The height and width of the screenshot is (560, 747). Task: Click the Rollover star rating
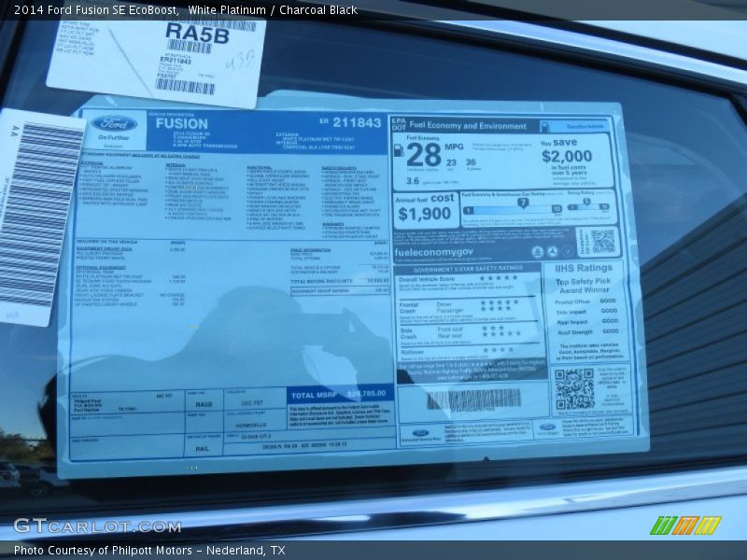coord(498,349)
